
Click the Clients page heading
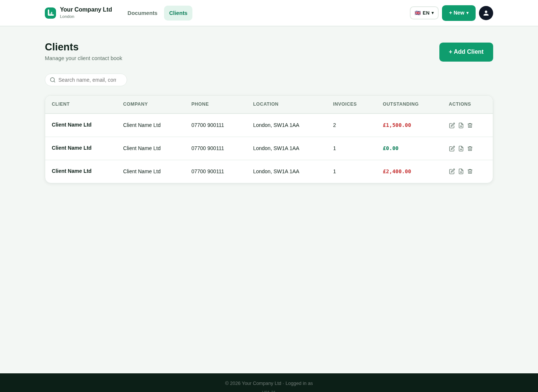[x=62, y=47]
